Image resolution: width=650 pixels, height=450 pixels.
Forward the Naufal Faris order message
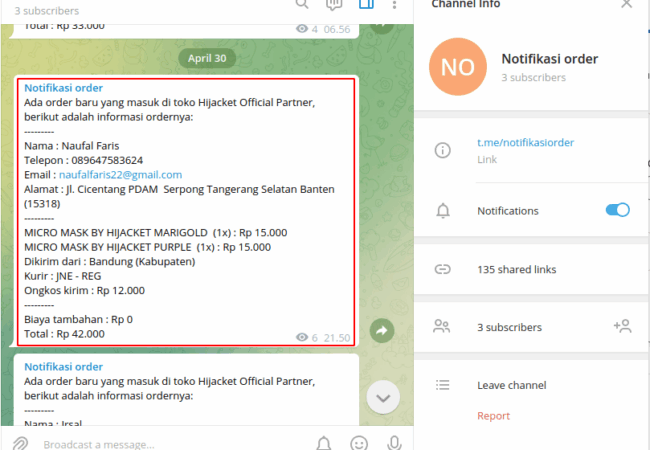point(381,330)
